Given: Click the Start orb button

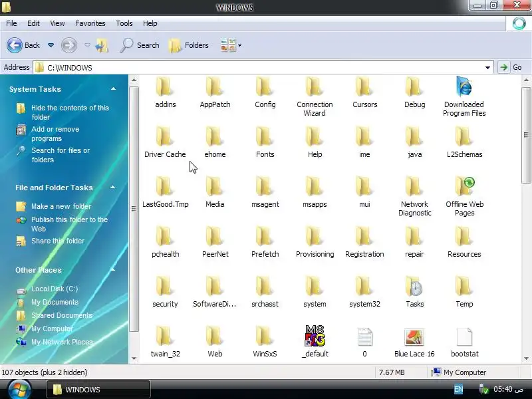Looking at the screenshot, I should pyautogui.click(x=19, y=390).
